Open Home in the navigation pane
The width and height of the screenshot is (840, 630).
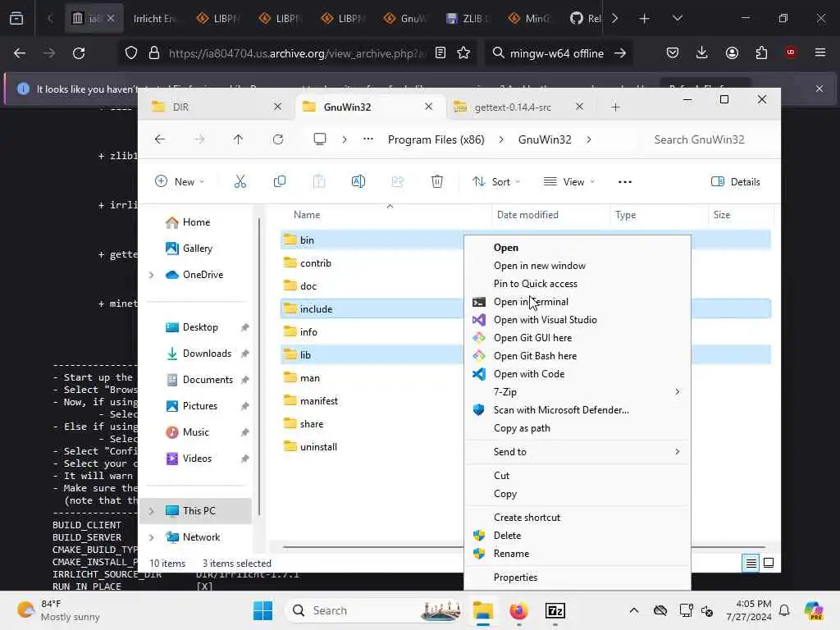tap(188, 222)
